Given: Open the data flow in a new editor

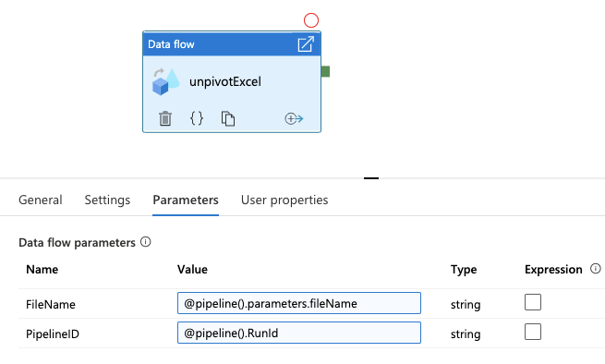Looking at the screenshot, I should coord(306,44).
